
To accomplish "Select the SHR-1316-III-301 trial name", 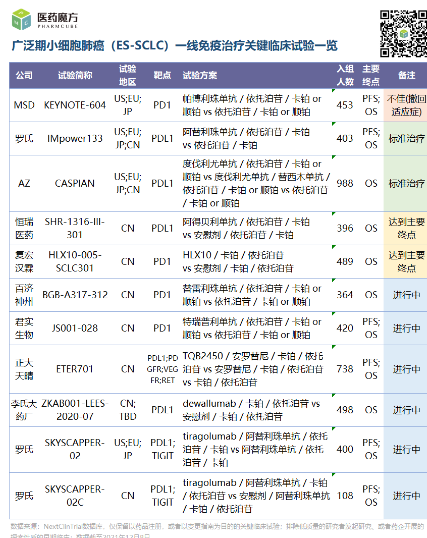I will 75,228.
